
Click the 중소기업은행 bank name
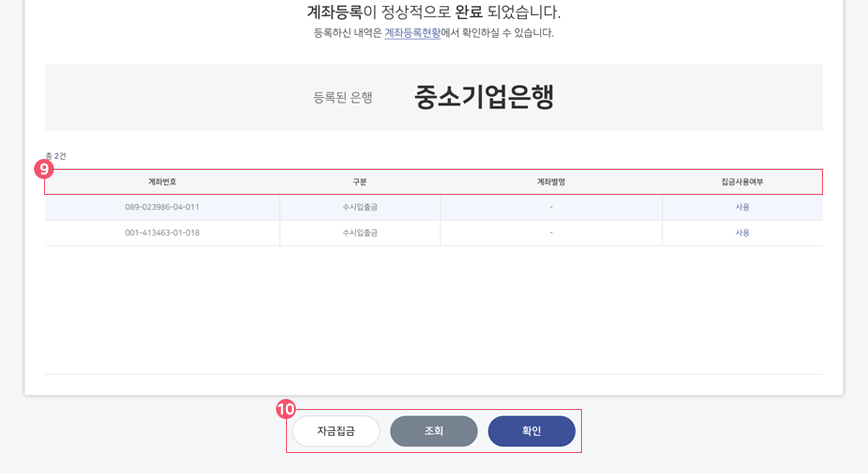(484, 97)
